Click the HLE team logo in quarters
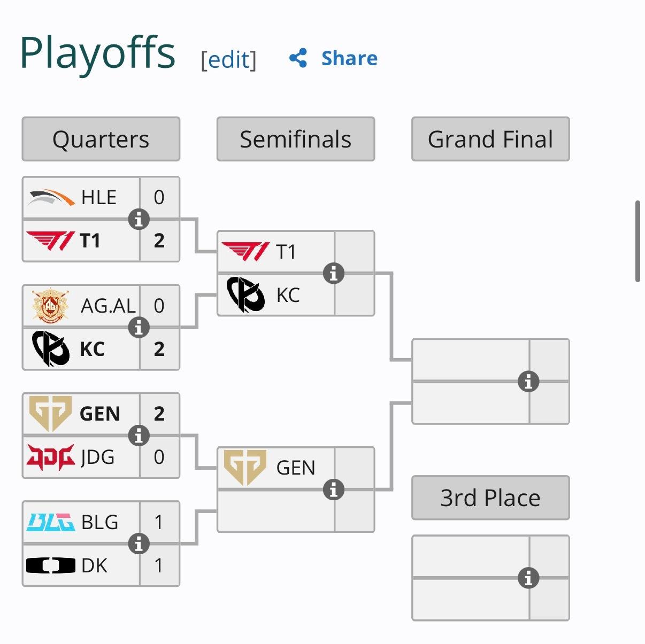The image size is (645, 644). pos(51,197)
